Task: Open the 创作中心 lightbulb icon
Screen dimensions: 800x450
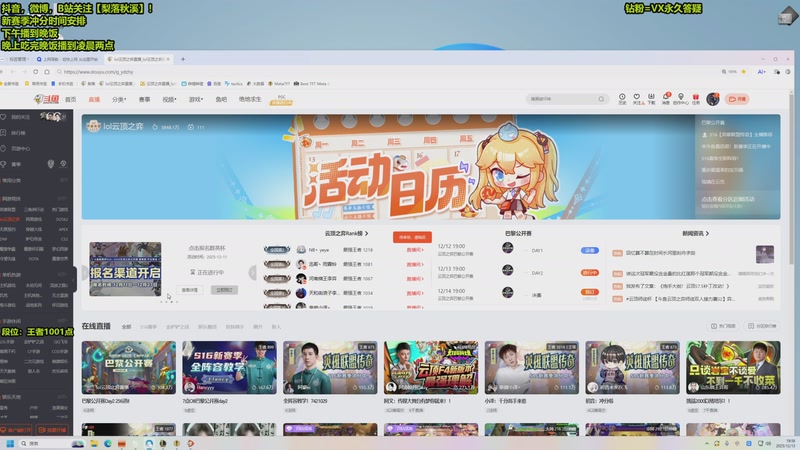Action: (681, 99)
